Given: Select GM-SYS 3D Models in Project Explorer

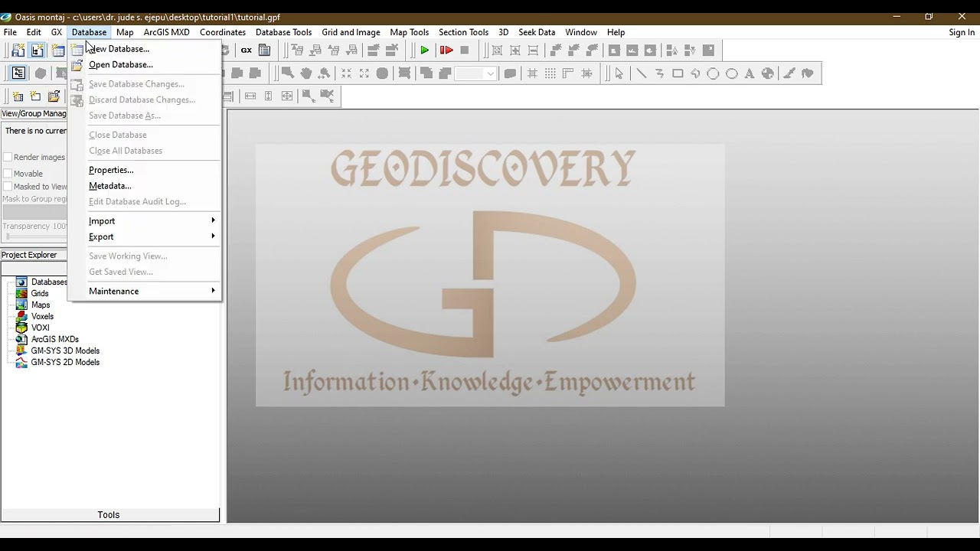Looking at the screenshot, I should pos(65,351).
